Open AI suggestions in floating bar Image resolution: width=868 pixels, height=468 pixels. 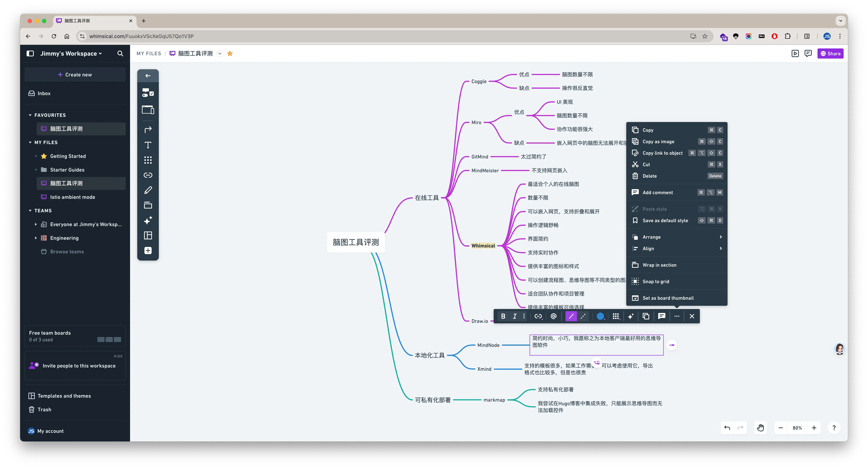[631, 316]
